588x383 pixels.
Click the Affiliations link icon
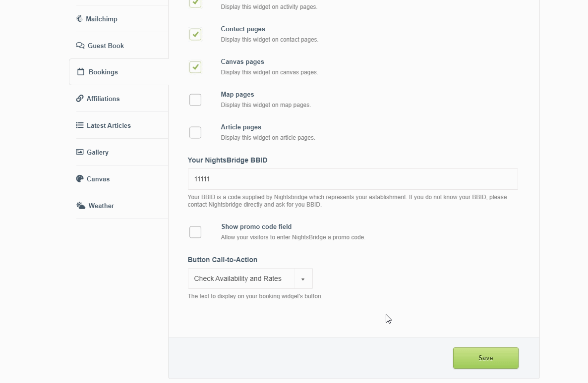click(x=80, y=99)
